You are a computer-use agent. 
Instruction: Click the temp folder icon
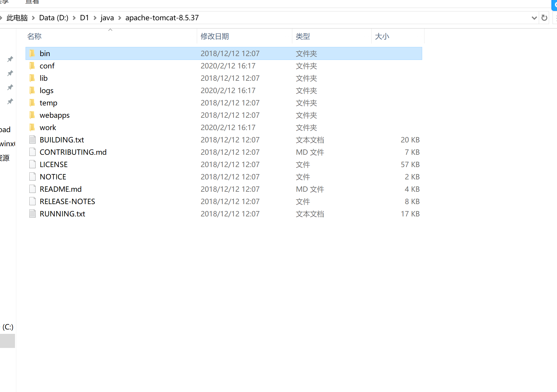[x=32, y=102]
